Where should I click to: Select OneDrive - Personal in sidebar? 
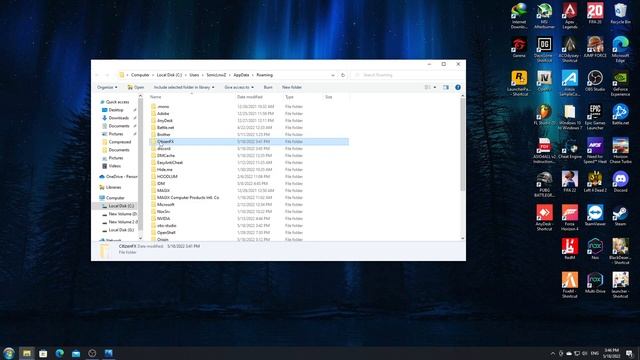(x=118, y=177)
